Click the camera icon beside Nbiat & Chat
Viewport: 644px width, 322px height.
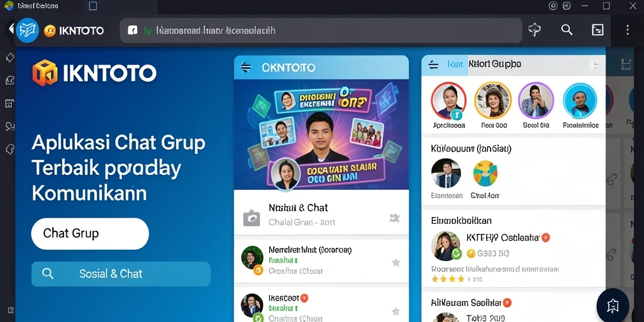(252, 218)
